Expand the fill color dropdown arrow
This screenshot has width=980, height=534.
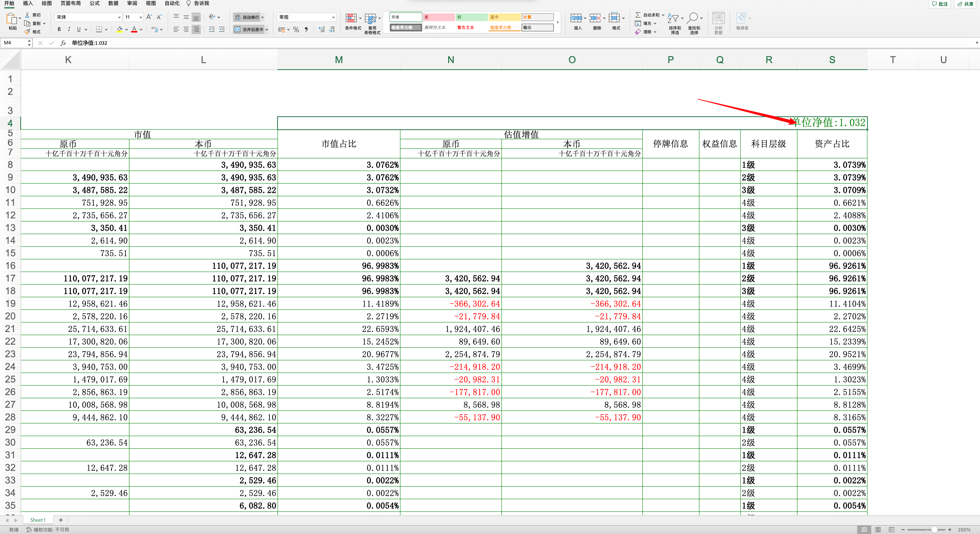126,29
